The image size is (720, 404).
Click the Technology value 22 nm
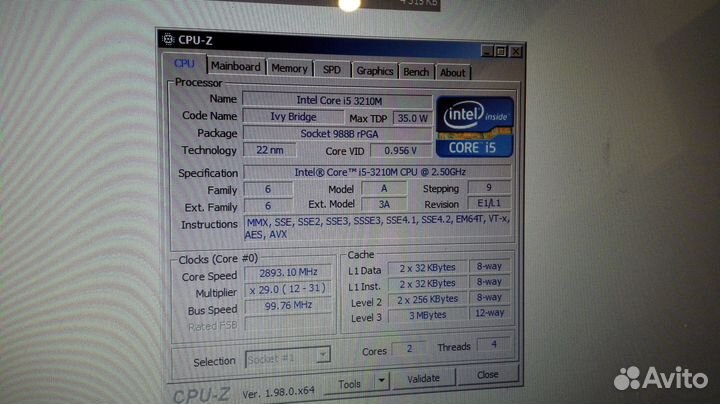coord(270,150)
